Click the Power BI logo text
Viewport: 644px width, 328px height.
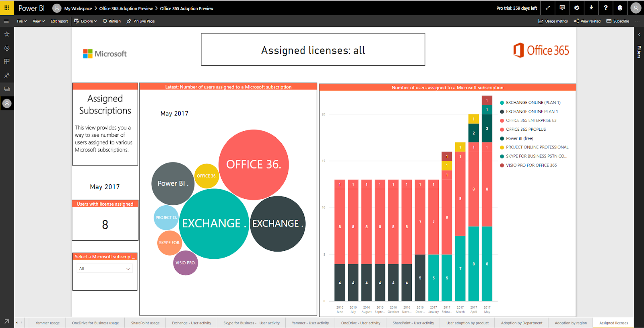click(32, 8)
